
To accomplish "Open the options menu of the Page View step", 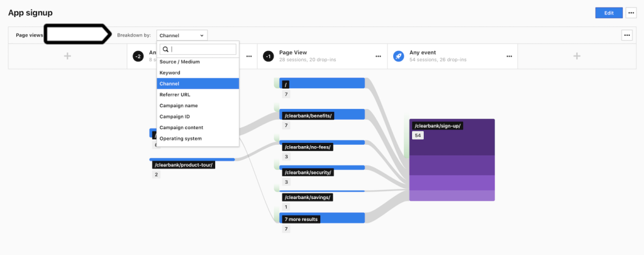I will click(378, 56).
